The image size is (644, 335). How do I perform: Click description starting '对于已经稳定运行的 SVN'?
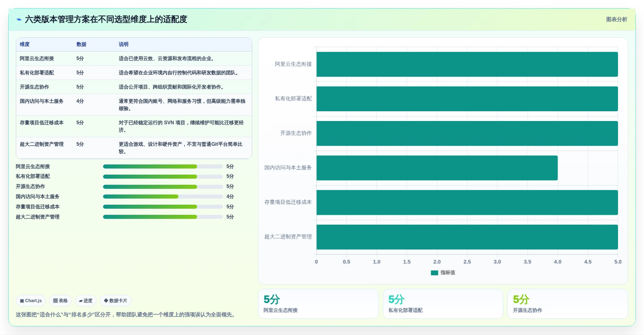[182, 126]
